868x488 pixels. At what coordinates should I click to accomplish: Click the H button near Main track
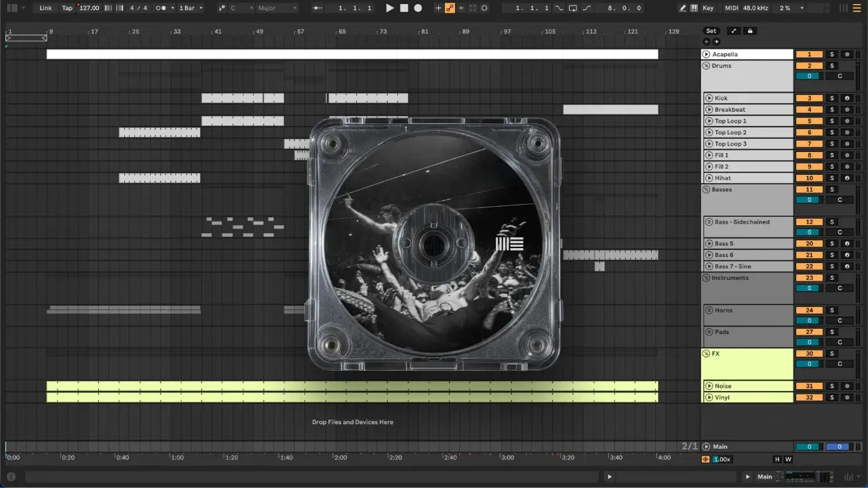(777, 460)
